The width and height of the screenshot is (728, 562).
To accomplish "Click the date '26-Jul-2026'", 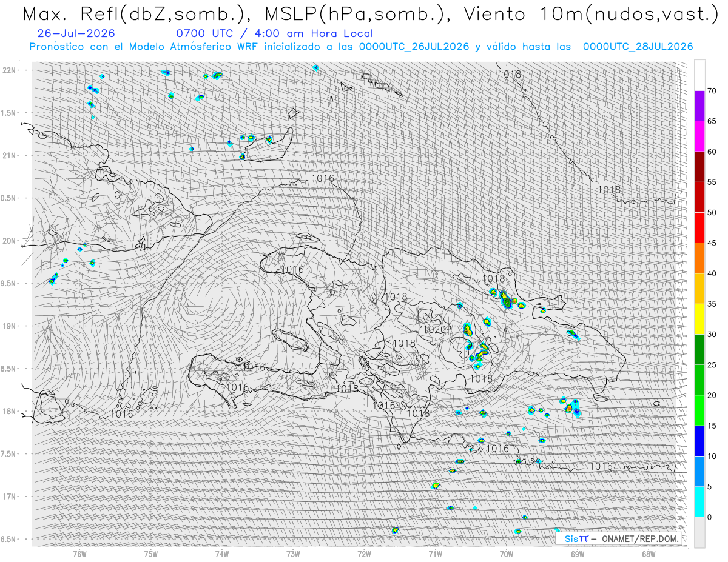I will tap(75, 33).
